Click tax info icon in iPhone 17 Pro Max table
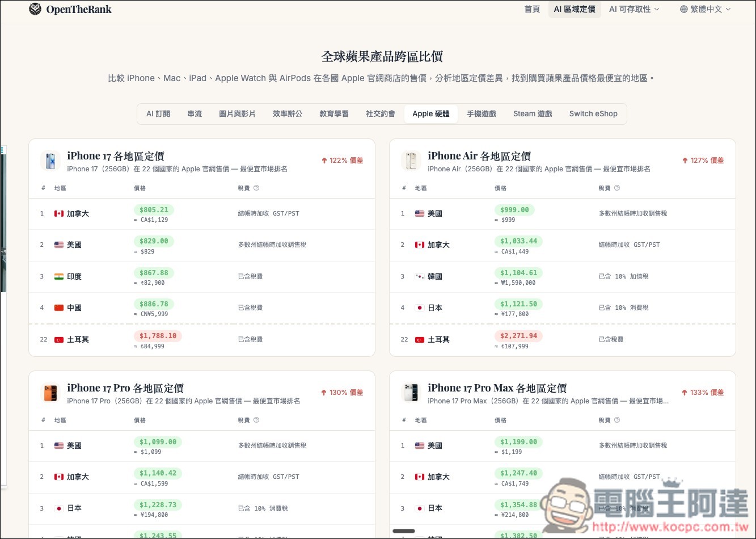The width and height of the screenshot is (756, 539). 617,420
